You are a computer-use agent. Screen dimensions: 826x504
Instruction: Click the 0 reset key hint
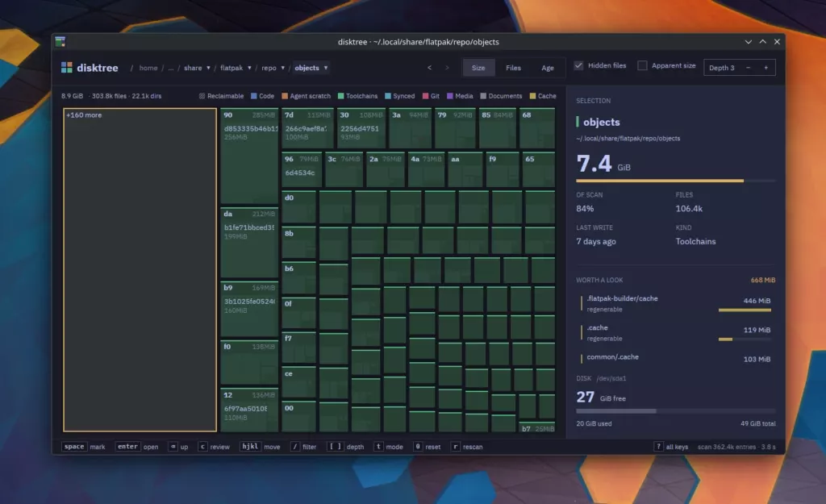[x=427, y=447]
